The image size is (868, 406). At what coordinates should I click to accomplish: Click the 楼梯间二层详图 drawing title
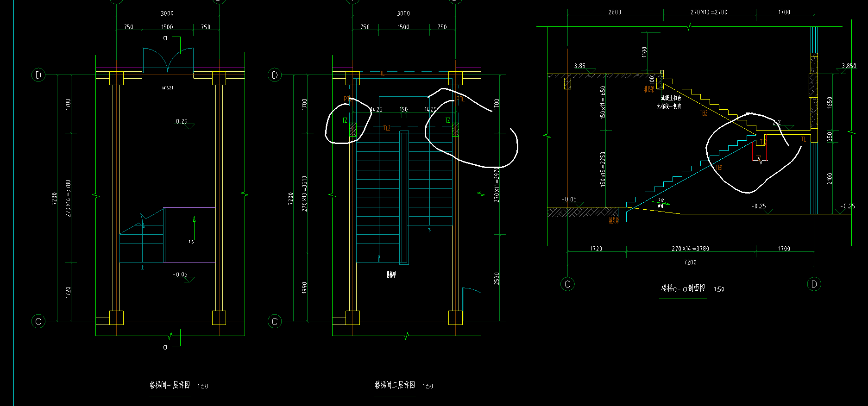395,385
